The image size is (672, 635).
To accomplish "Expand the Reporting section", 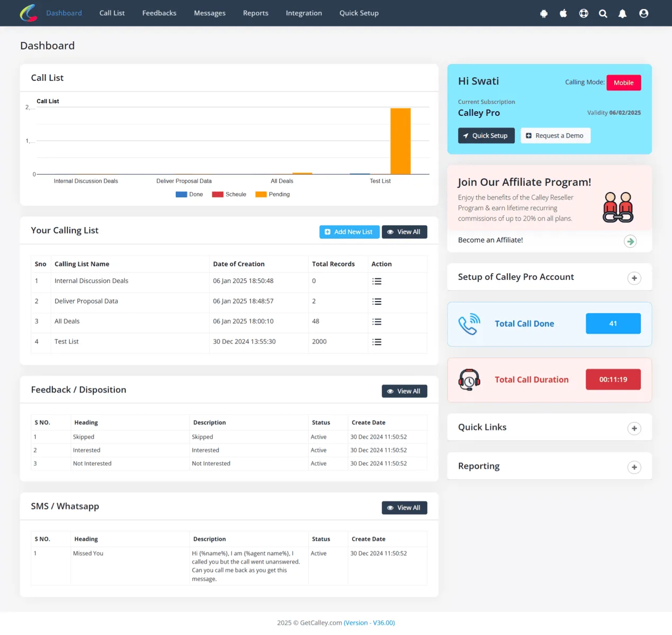I will 634,467.
